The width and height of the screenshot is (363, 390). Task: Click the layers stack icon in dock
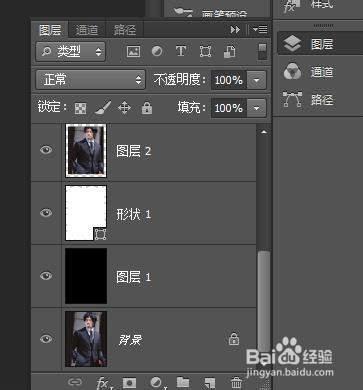[x=292, y=44]
